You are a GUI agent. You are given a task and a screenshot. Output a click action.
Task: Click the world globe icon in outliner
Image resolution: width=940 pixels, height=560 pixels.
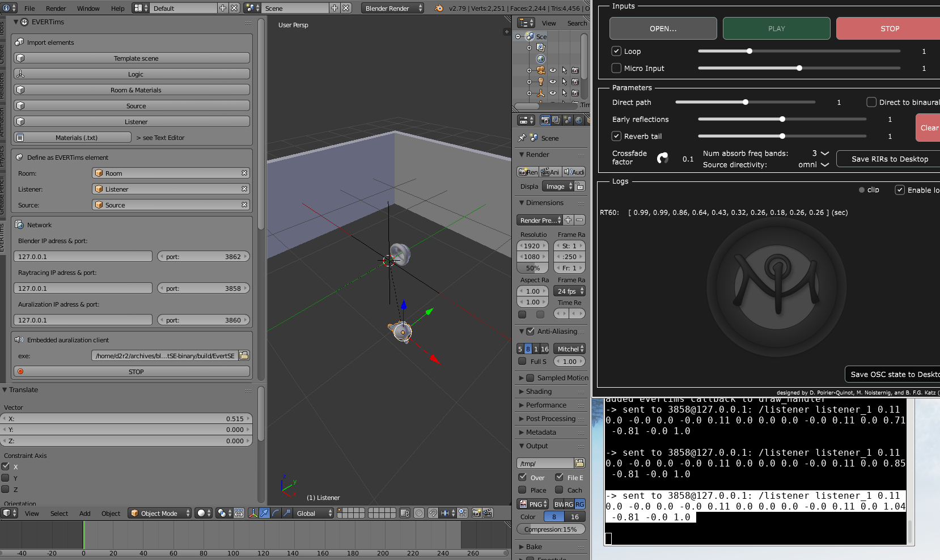[541, 59]
